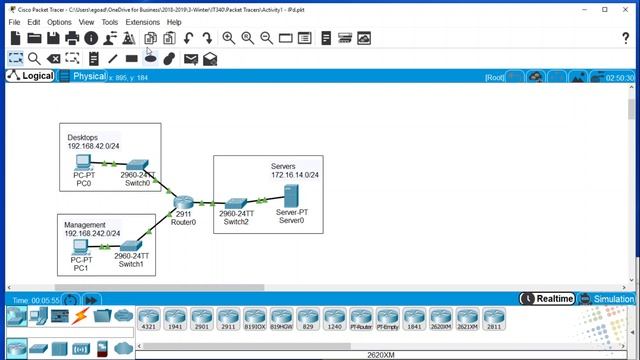Screen dimensions: 640x360
Task: Select the Network Devices category
Action: 17,316
